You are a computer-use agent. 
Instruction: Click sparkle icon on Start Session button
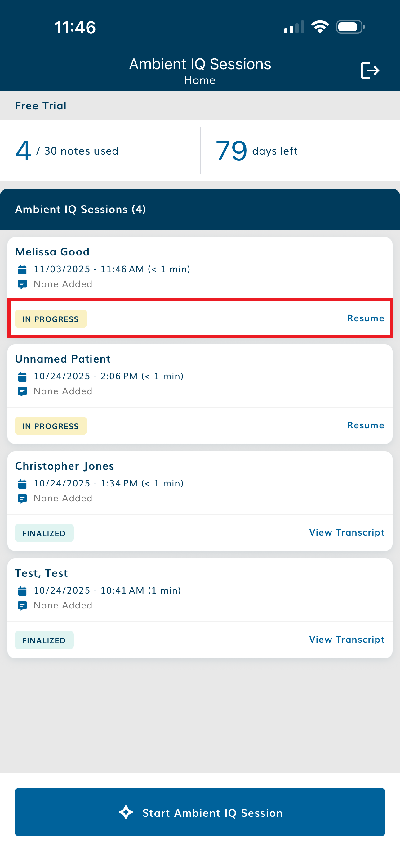(126, 812)
